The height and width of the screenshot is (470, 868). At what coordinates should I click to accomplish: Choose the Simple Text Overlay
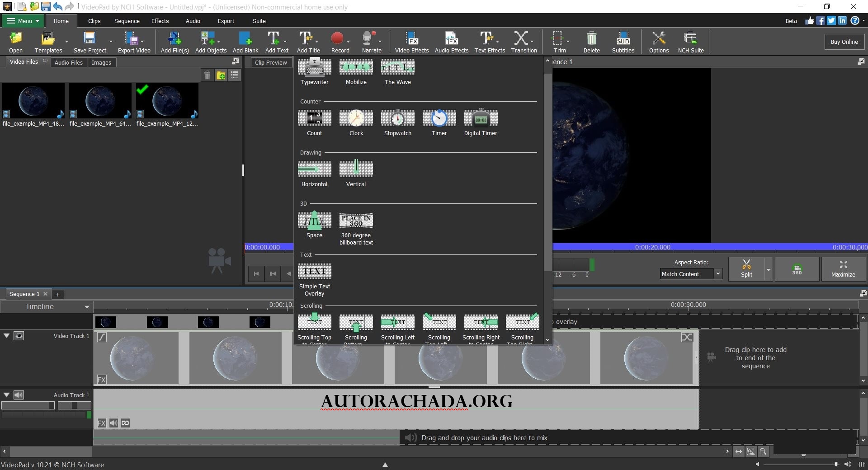tap(314, 276)
